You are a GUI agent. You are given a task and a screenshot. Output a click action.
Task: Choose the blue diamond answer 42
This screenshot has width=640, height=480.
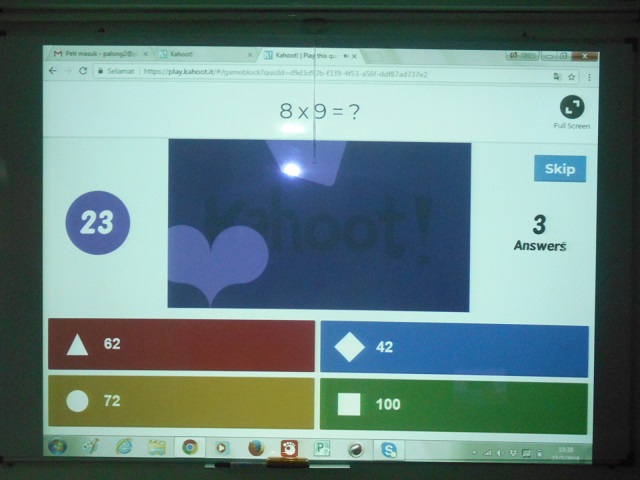coord(454,347)
